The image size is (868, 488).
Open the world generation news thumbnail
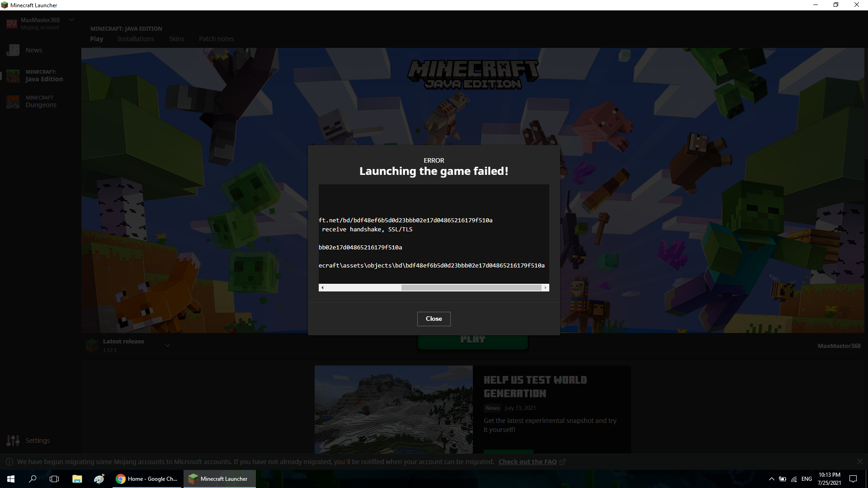(393, 409)
